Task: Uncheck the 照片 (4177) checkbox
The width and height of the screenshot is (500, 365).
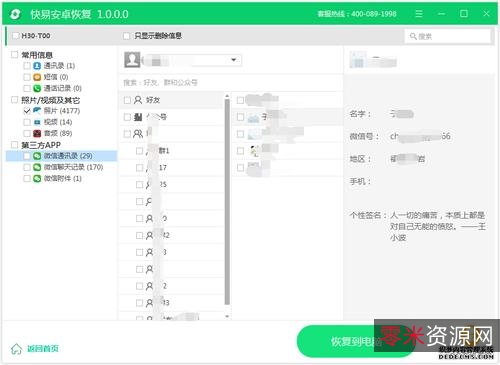Action: (27, 111)
